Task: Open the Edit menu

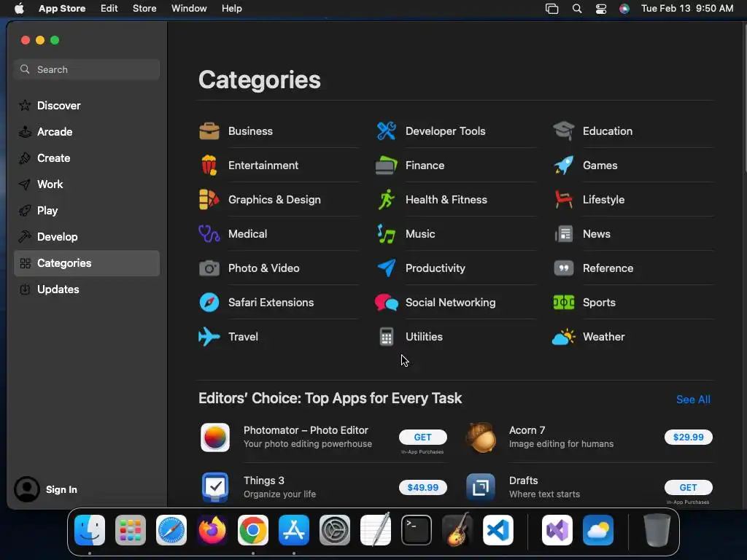Action: pyautogui.click(x=109, y=9)
